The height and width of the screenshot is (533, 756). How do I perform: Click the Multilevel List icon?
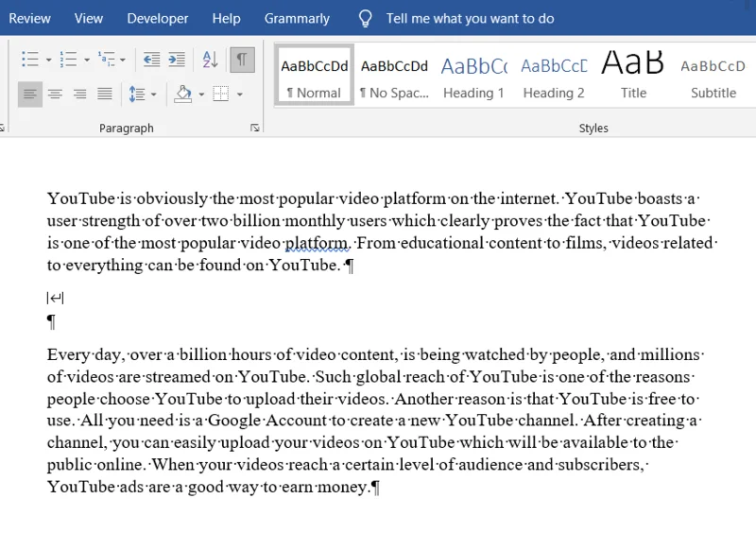[x=107, y=60]
